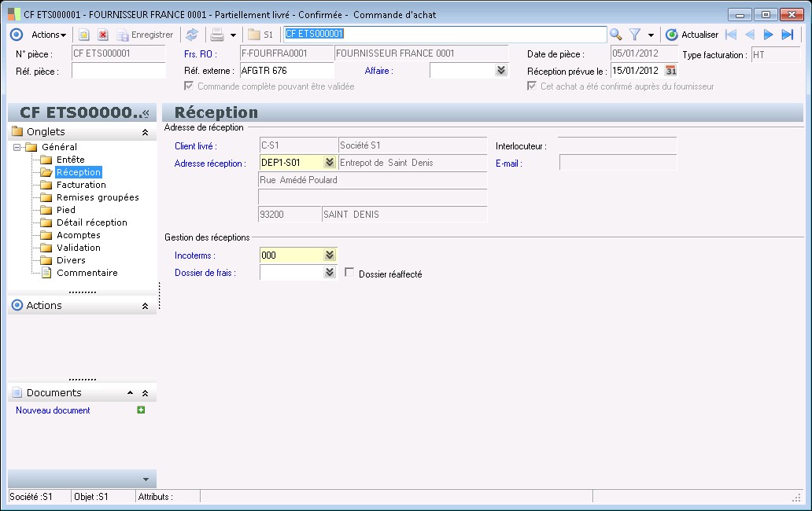812x511 pixels.
Task: Jump to last record arrow icon
Action: pyautogui.click(x=787, y=35)
